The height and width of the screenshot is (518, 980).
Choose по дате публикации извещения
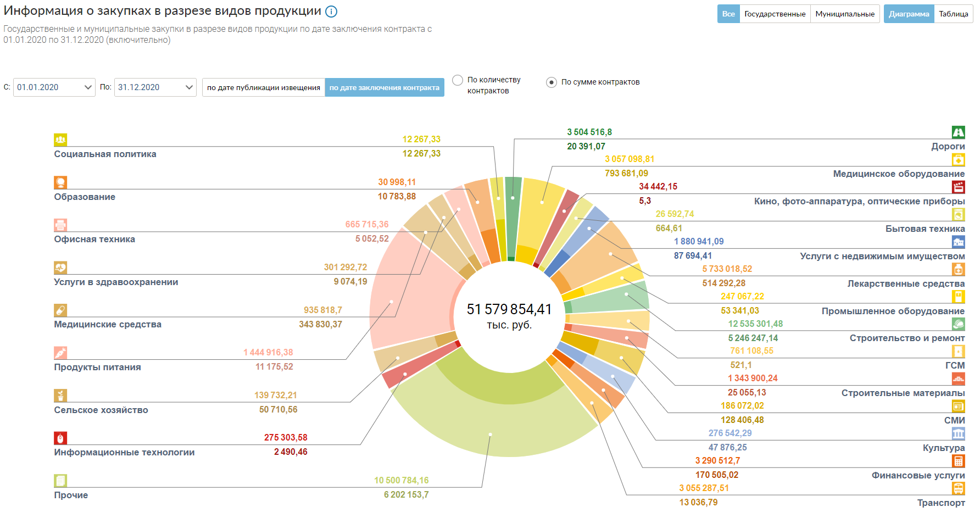(x=264, y=87)
